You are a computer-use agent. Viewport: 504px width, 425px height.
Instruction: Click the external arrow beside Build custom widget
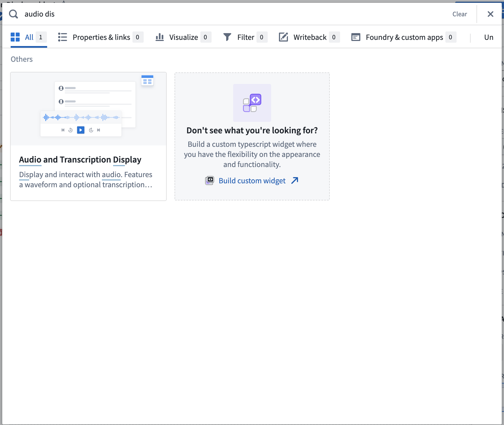pos(295,180)
